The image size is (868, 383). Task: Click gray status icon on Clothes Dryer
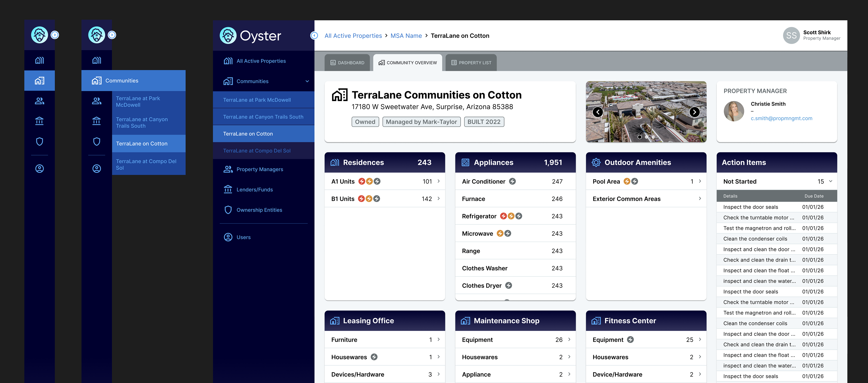pyautogui.click(x=508, y=285)
